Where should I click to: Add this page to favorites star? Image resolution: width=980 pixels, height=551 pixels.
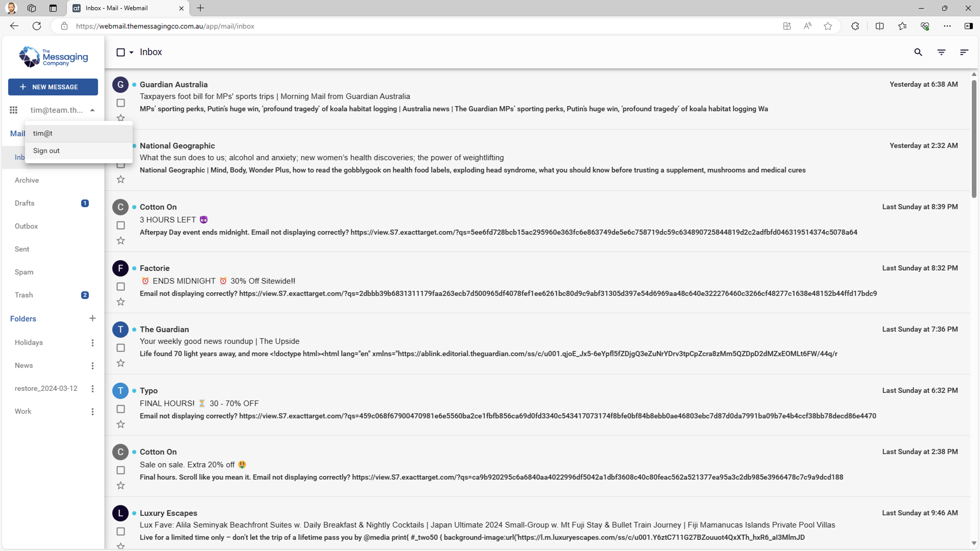click(x=827, y=26)
